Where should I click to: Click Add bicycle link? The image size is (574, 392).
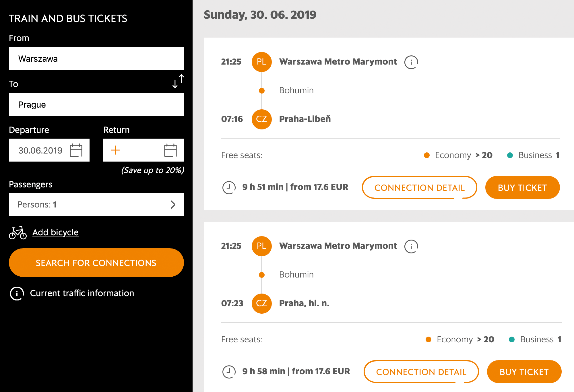pos(55,232)
